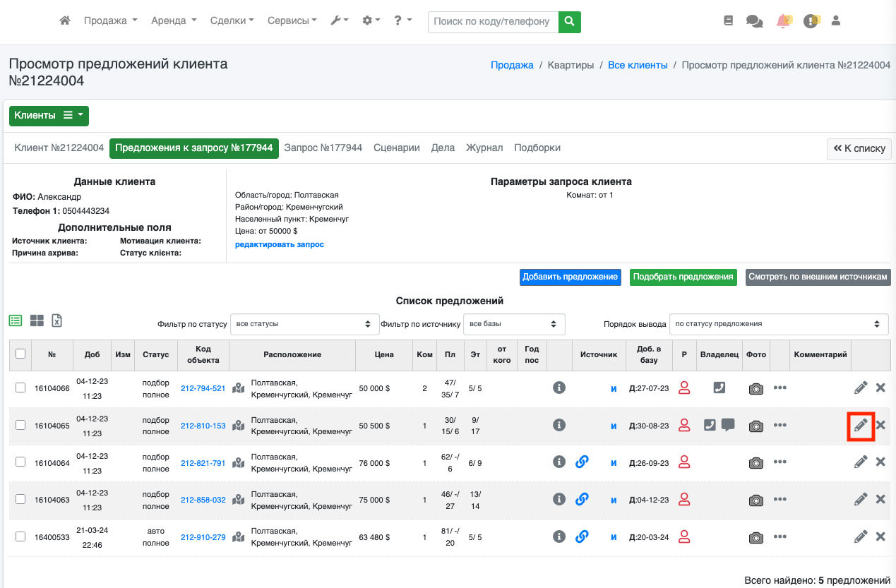Open the chat messages icon
The image size is (896, 588).
pyautogui.click(x=754, y=21)
